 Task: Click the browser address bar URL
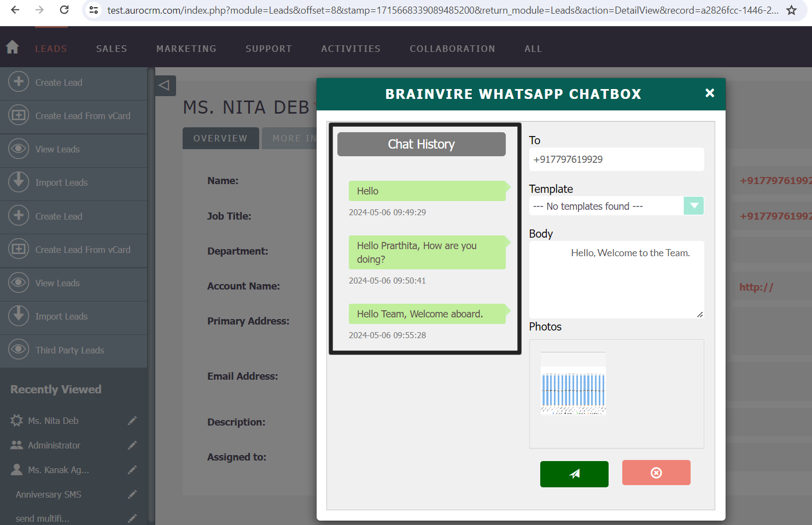point(443,10)
